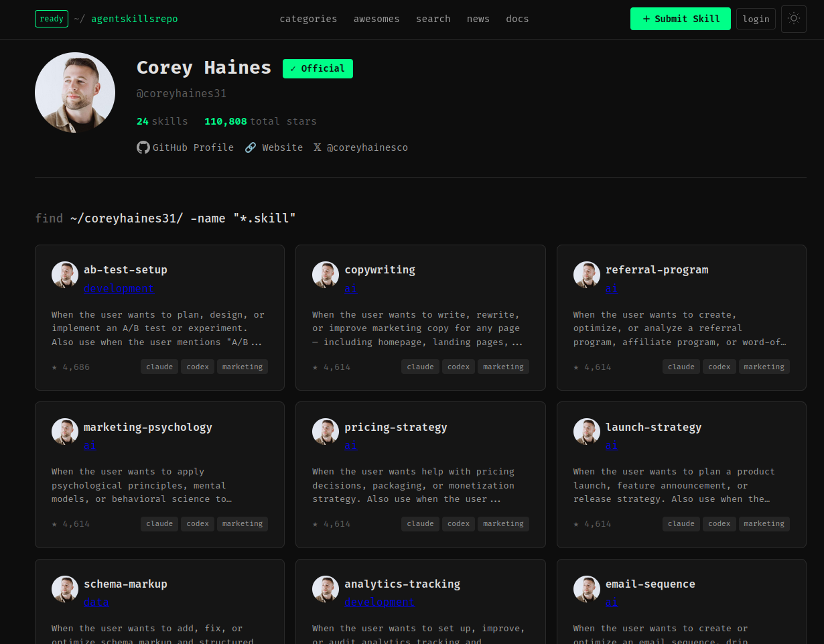Open Corey Haines' Website link
The width and height of the screenshot is (824, 644).
coord(274,147)
